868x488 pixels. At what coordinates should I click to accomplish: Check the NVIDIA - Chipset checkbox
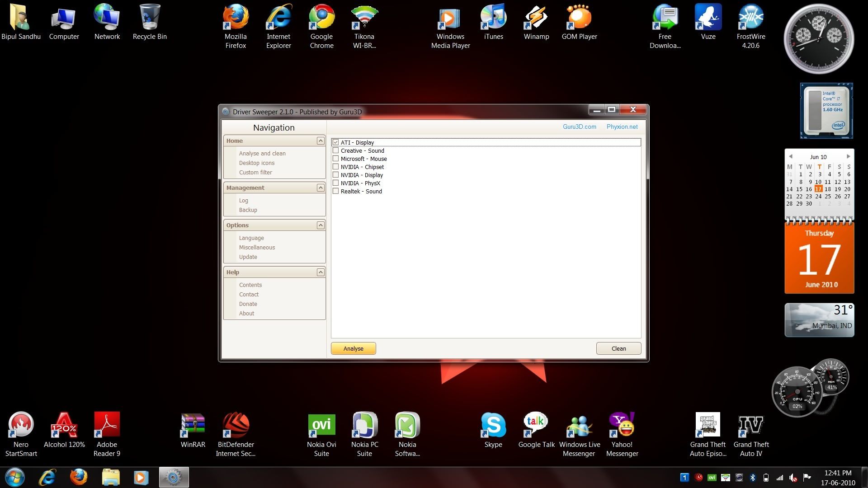point(335,167)
